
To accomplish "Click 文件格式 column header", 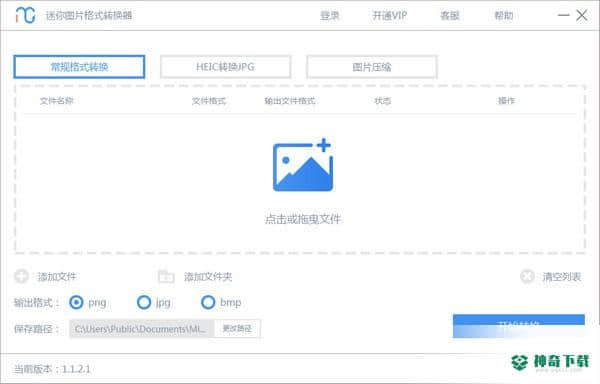I will tap(209, 101).
